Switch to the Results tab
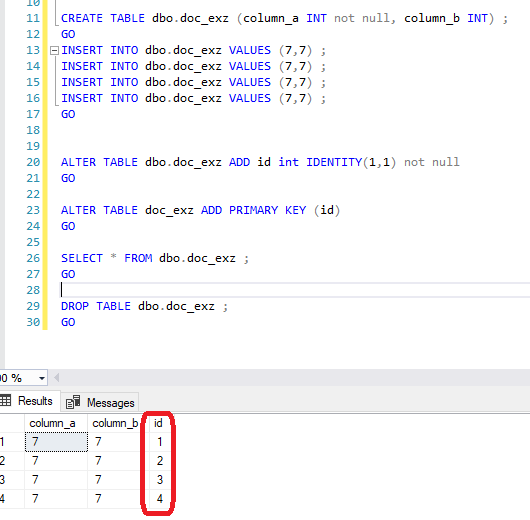Image resolution: width=530 pixels, height=520 pixels. click(x=30, y=401)
